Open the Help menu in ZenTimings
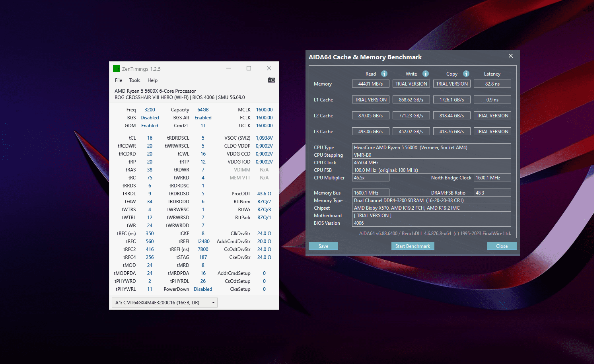 (x=152, y=80)
